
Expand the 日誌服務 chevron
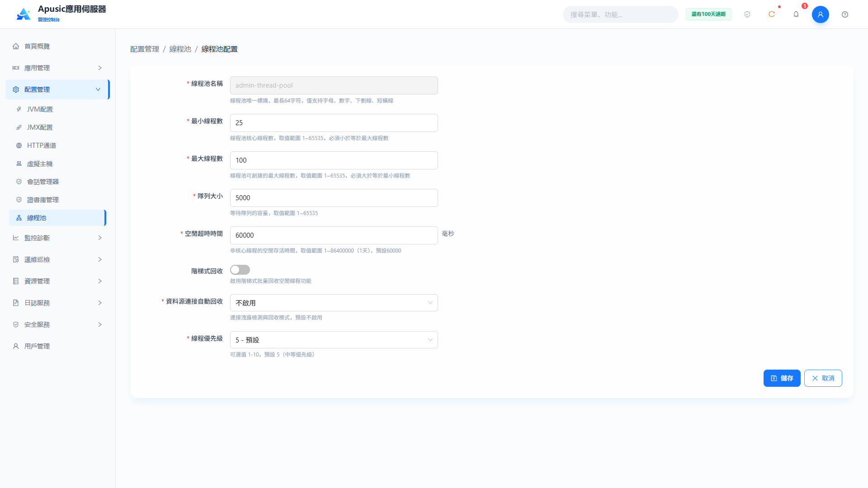pyautogui.click(x=100, y=303)
